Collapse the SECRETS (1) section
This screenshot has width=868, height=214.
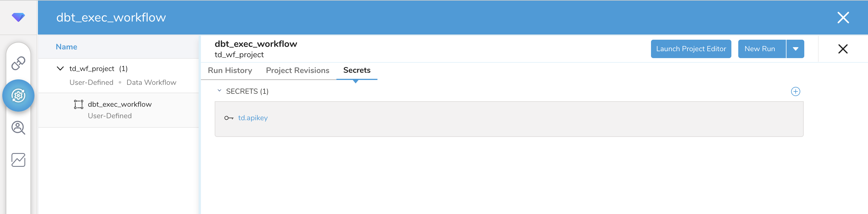coord(219,91)
